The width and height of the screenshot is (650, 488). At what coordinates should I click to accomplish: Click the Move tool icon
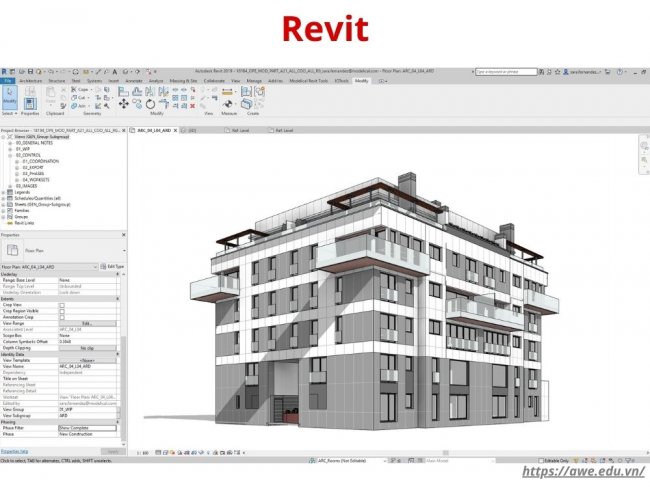(124, 102)
